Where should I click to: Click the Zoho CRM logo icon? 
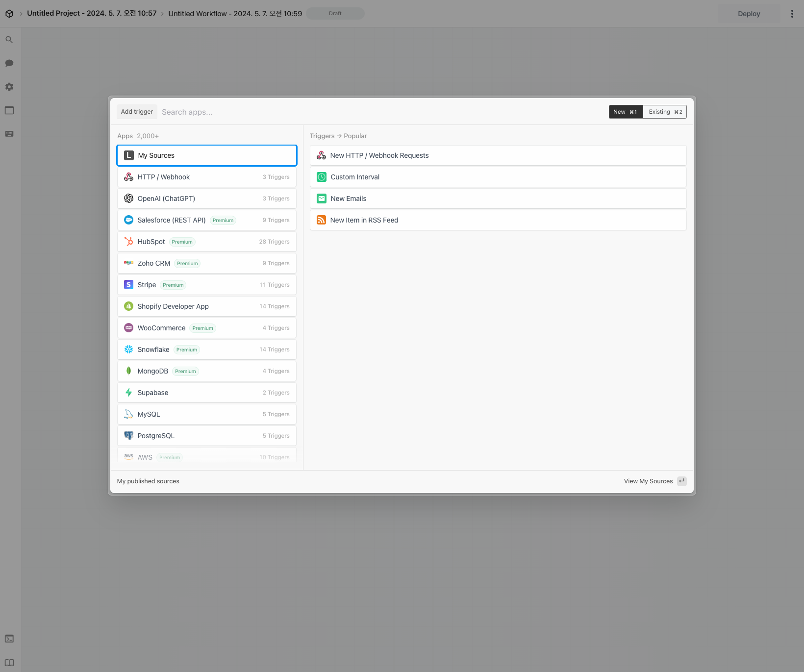pos(129,263)
